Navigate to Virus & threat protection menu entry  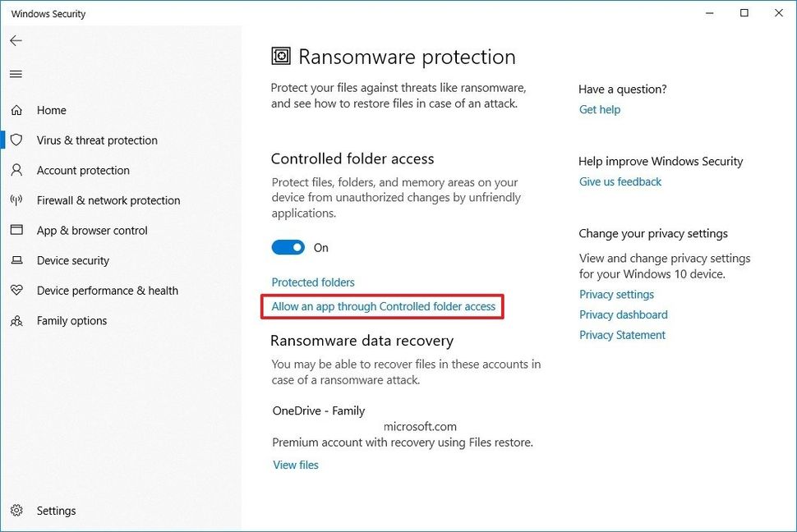pyautogui.click(x=96, y=140)
